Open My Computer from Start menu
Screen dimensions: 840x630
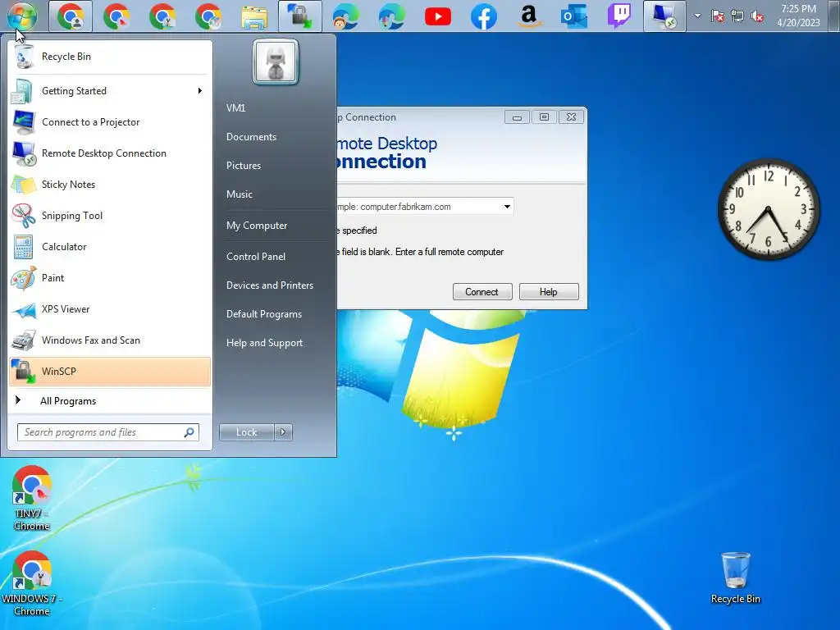click(x=257, y=226)
